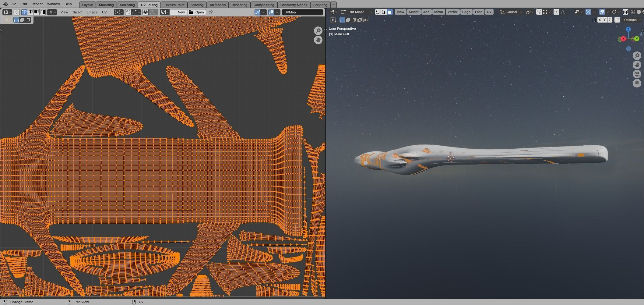Open object visibility eye dropdown

tap(578, 12)
